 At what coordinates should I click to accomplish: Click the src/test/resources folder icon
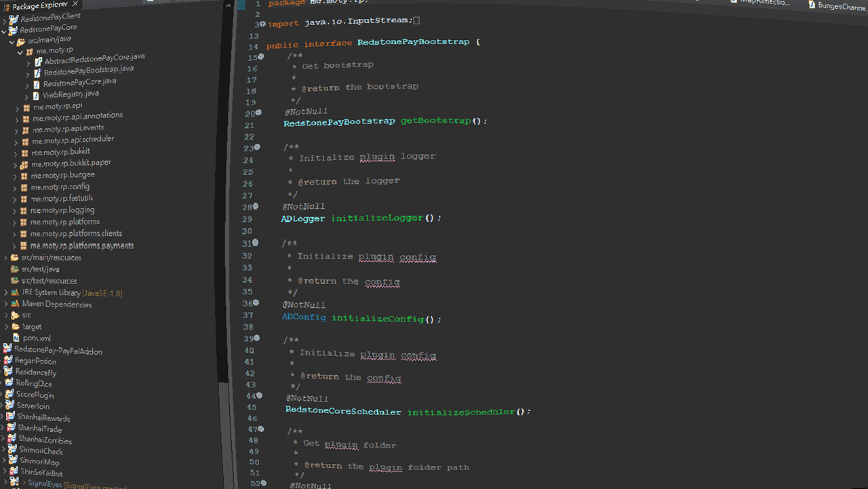pyautogui.click(x=15, y=281)
